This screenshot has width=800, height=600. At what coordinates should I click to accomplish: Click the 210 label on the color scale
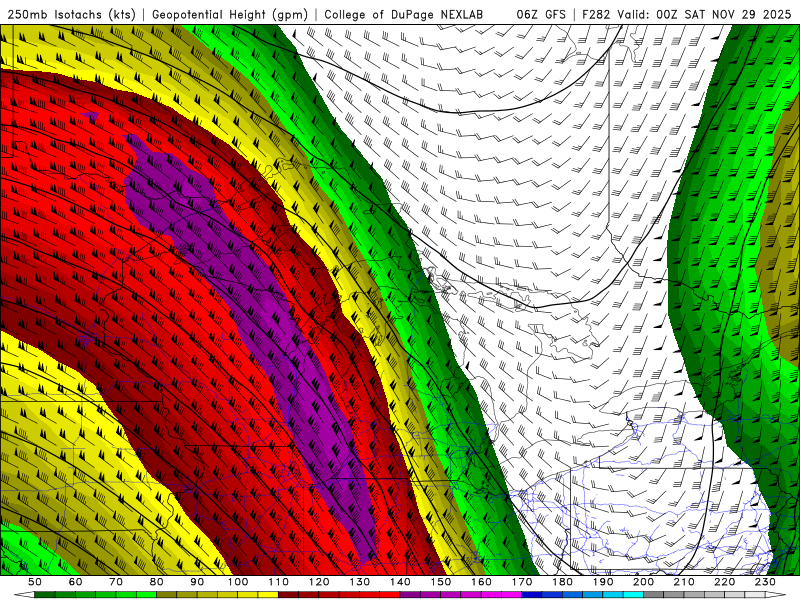684,582
